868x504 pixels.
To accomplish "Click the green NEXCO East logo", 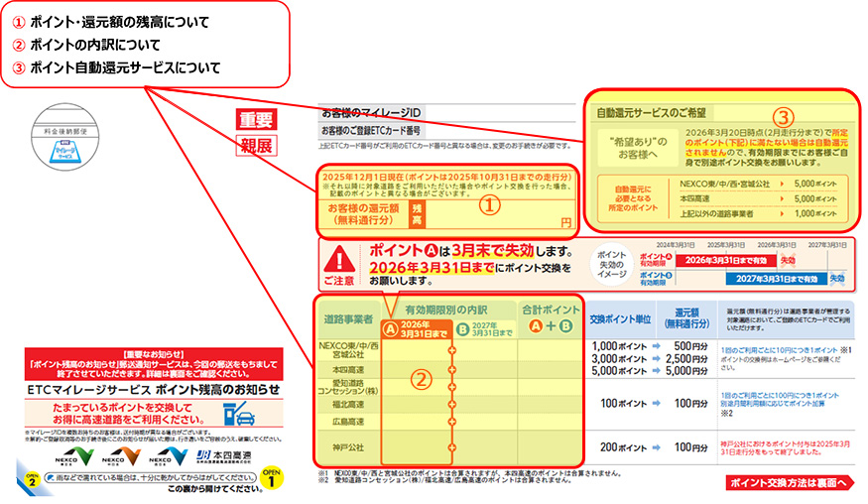I will (x=74, y=456).
